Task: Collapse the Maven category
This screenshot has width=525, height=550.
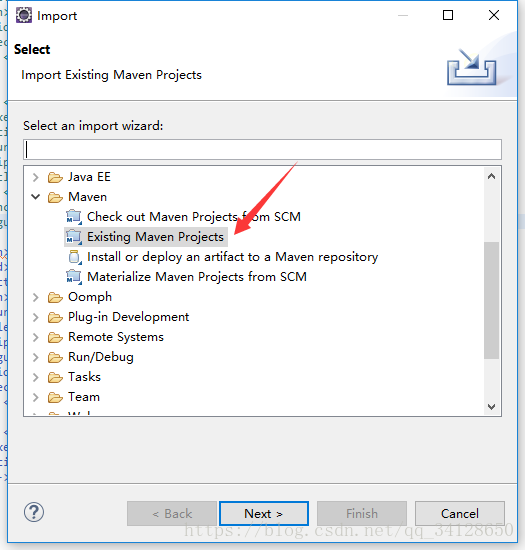Action: pos(35,197)
